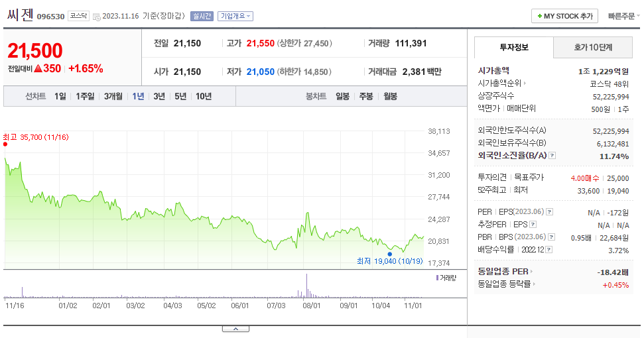
Task: Click the +1.65% change rate
Action: 86,68
